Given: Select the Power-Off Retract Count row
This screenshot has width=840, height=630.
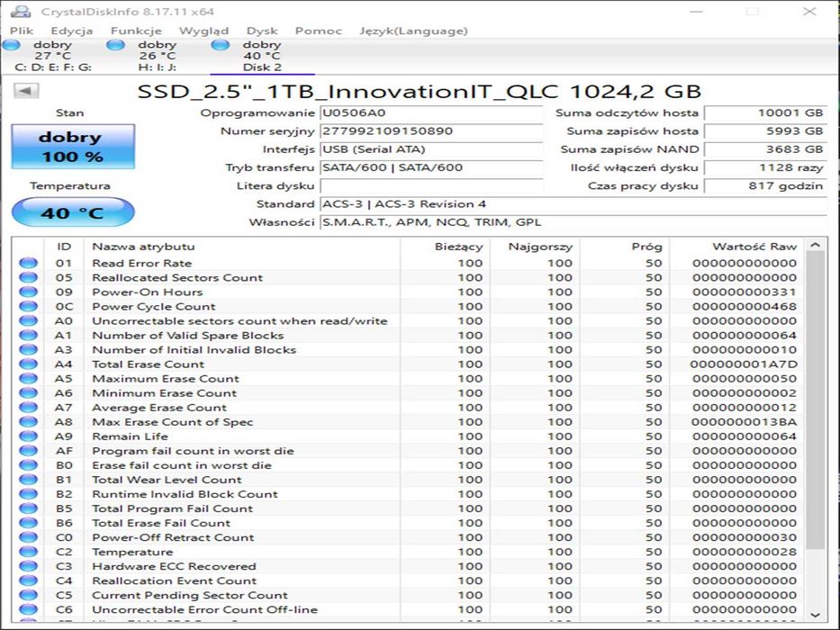Looking at the screenshot, I should pyautogui.click(x=408, y=538).
